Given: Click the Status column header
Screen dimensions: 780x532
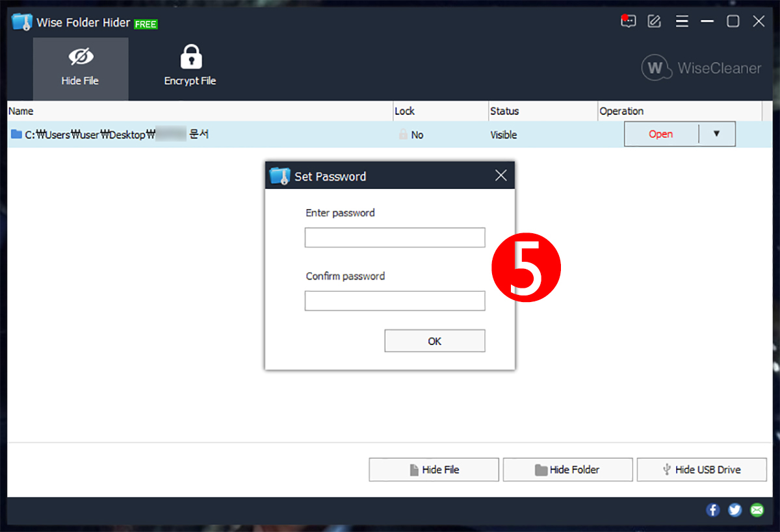Looking at the screenshot, I should point(543,111).
